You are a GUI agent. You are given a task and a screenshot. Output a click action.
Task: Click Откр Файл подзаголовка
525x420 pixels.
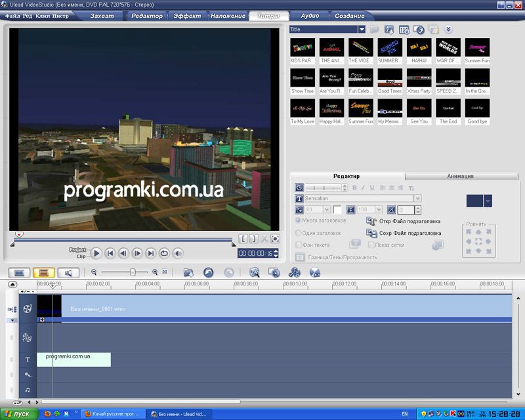tap(404, 221)
